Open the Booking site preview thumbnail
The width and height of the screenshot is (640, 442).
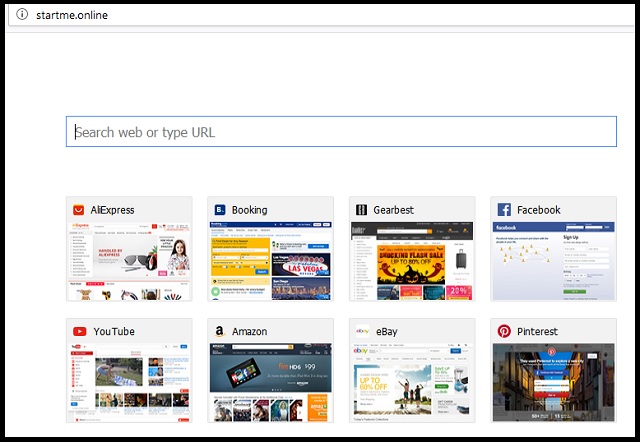(270, 261)
